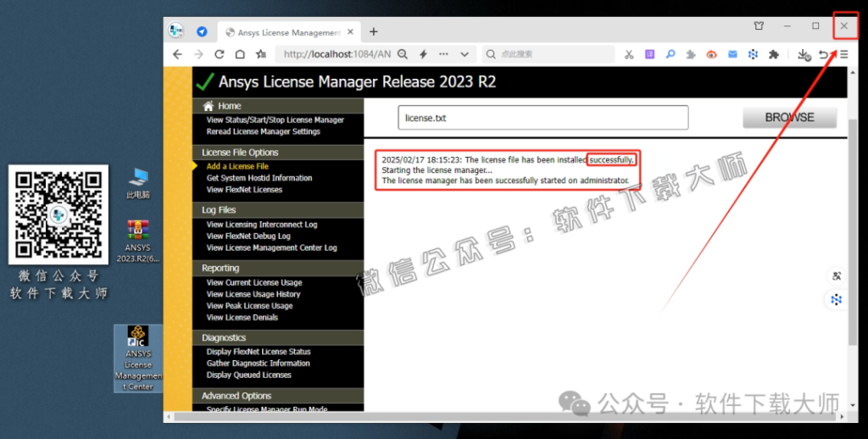Open View License Management Center Log
Screen dimensions: 868x439
271,247
